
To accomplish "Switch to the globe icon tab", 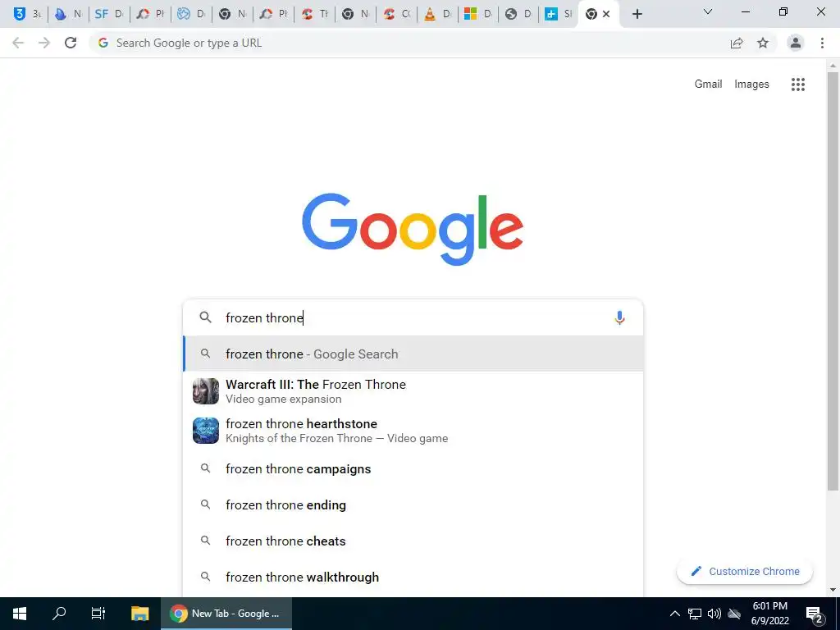I will pos(518,14).
